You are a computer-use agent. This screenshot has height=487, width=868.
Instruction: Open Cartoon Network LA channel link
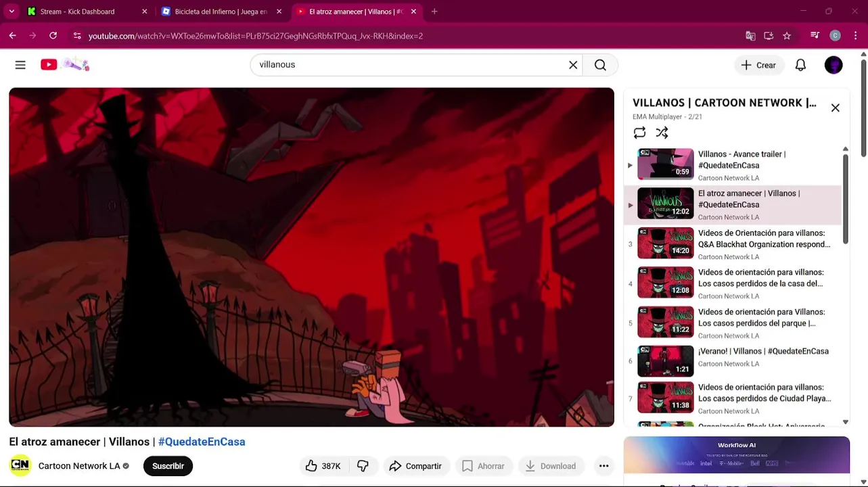click(79, 466)
